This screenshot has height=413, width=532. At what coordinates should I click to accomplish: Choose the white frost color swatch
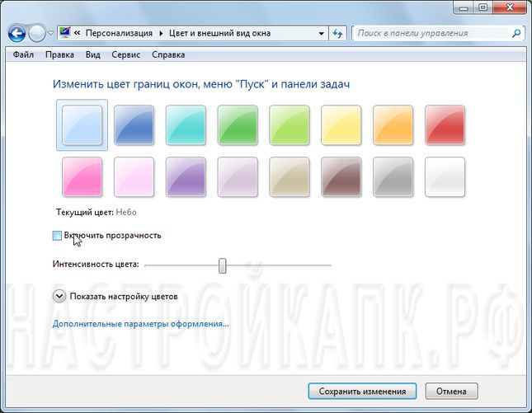click(x=445, y=177)
